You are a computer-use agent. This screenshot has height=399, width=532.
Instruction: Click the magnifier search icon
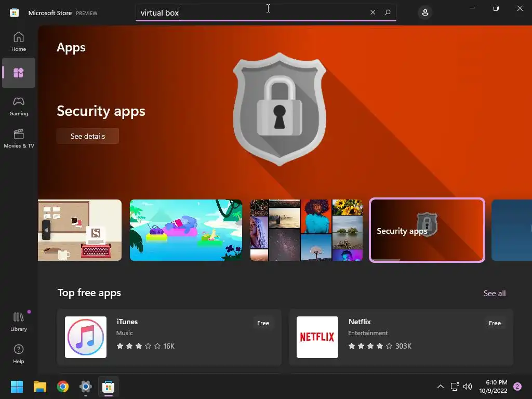[388, 12]
